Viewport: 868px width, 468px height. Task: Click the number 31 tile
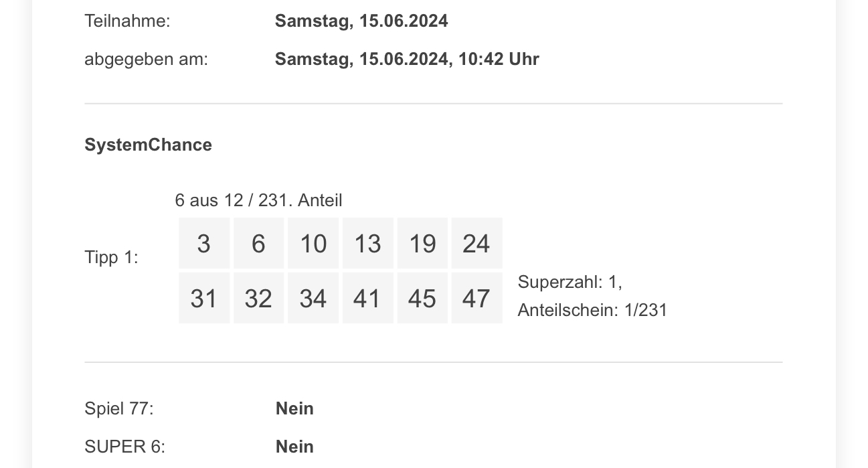(204, 298)
